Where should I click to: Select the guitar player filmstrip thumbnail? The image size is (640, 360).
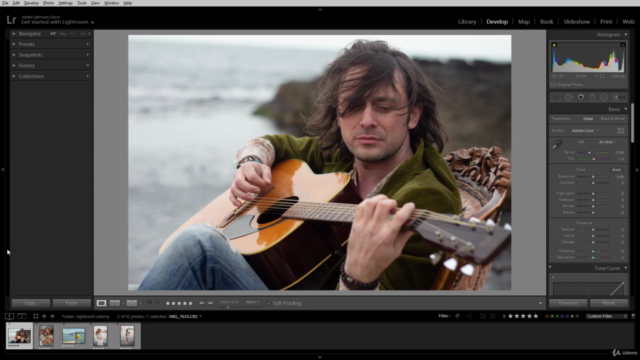click(x=19, y=336)
